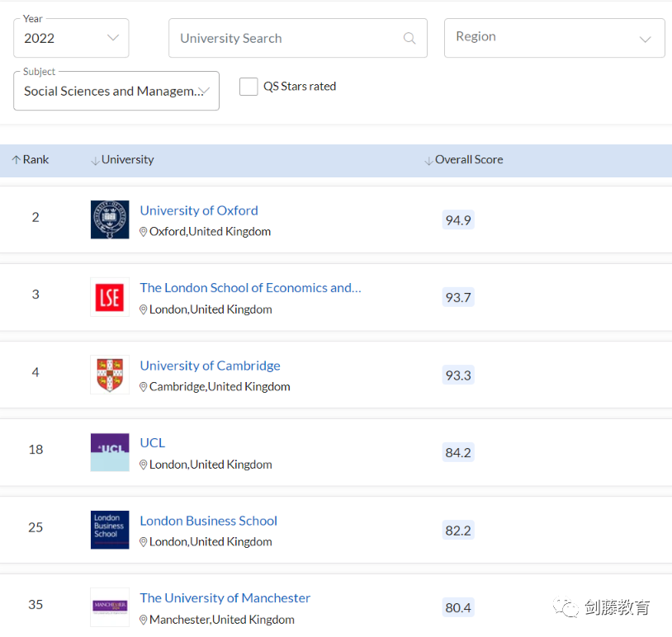Click the Cambridge, United Kingdom location pin icon
Screen dimensions: 672x637
[x=144, y=387]
